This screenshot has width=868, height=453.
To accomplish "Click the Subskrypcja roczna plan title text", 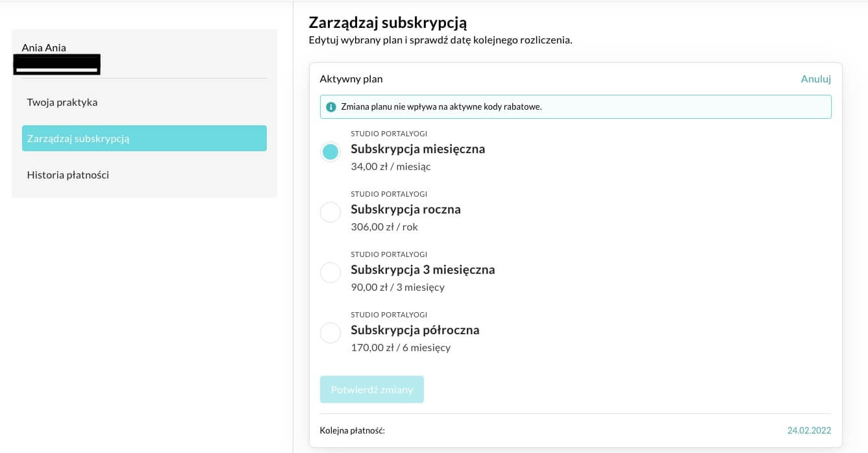I will click(406, 210).
